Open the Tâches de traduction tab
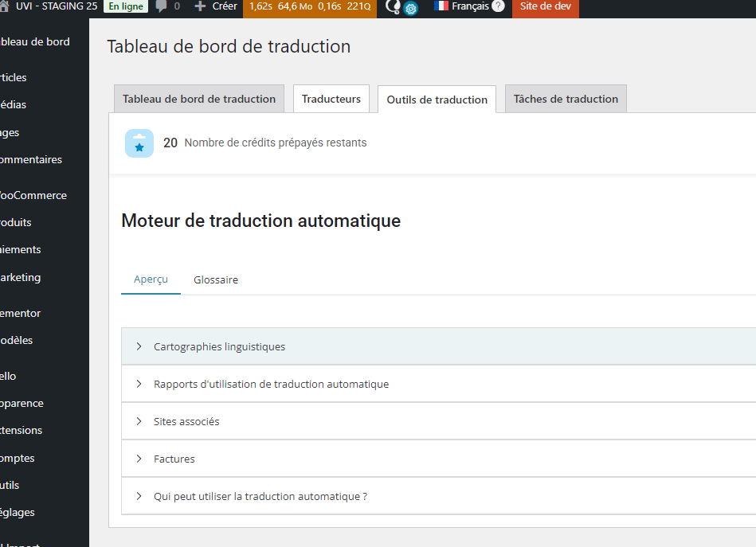The height and width of the screenshot is (547, 756). (566, 99)
